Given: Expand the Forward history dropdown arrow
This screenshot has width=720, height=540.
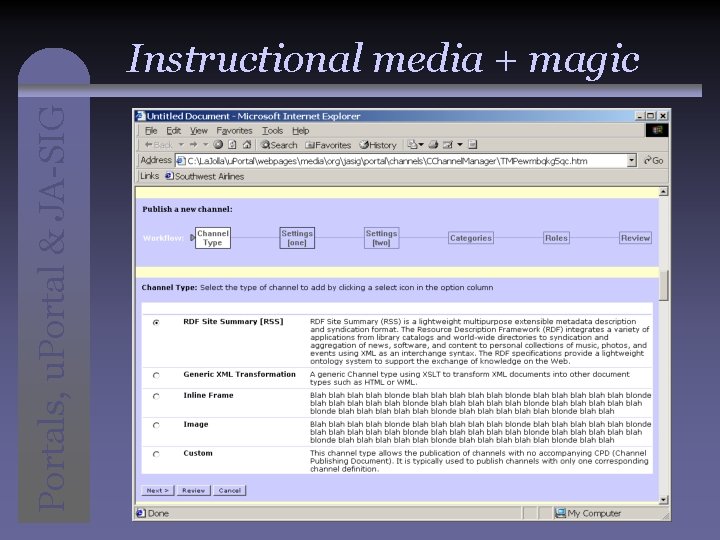Looking at the screenshot, I should [205, 145].
